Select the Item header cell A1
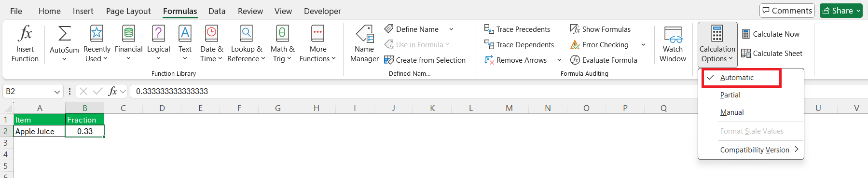The width and height of the screenshot is (868, 178). pos(40,120)
